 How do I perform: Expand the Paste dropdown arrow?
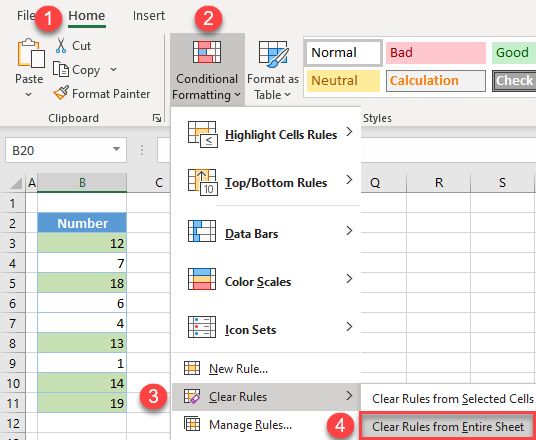tap(29, 94)
